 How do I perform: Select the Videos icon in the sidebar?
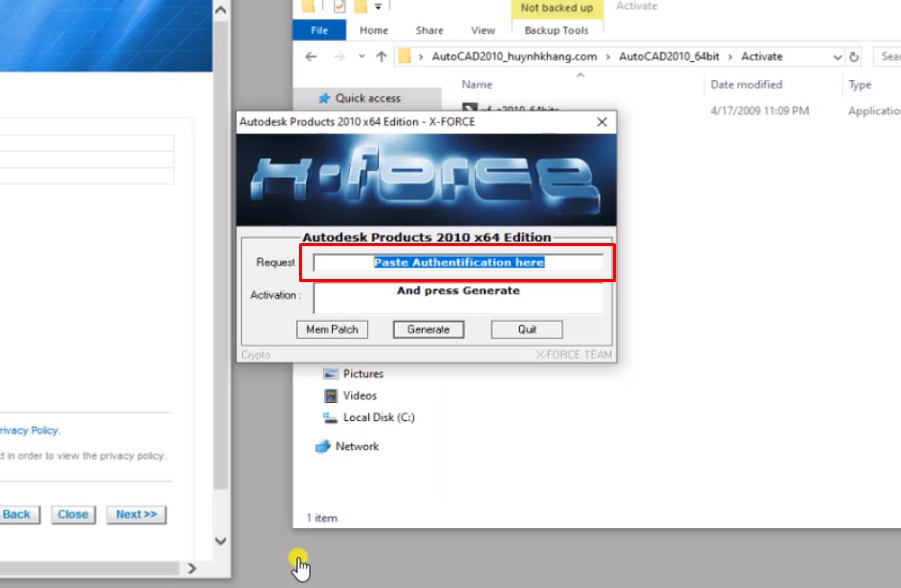(x=331, y=395)
